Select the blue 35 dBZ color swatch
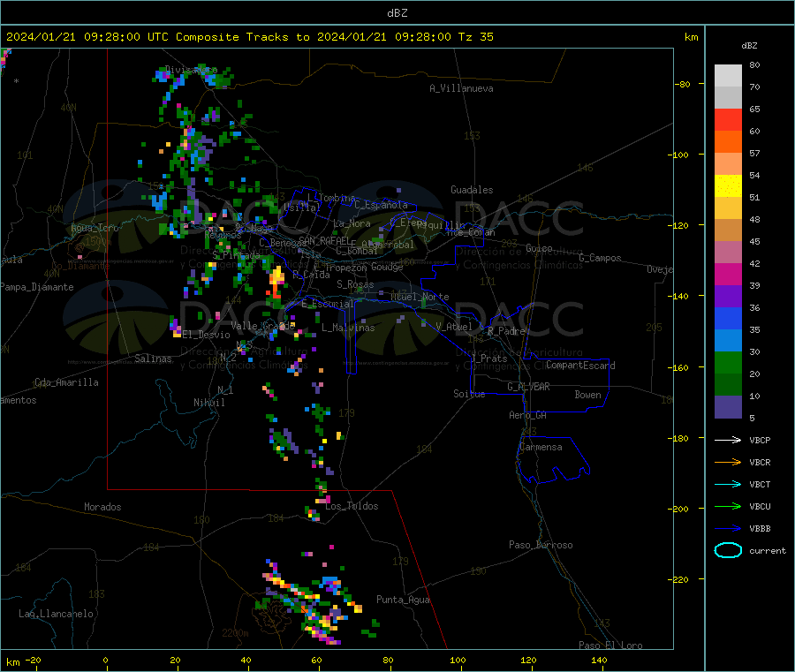 pyautogui.click(x=728, y=318)
